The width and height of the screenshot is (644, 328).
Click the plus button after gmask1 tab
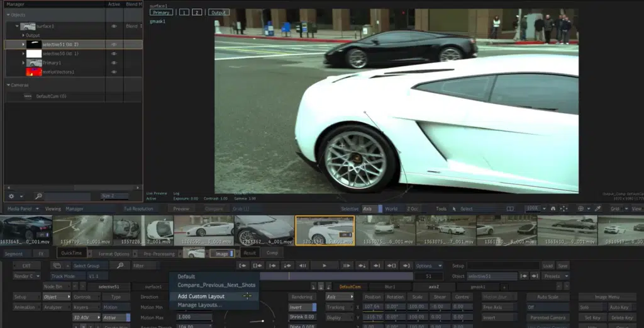504,287
